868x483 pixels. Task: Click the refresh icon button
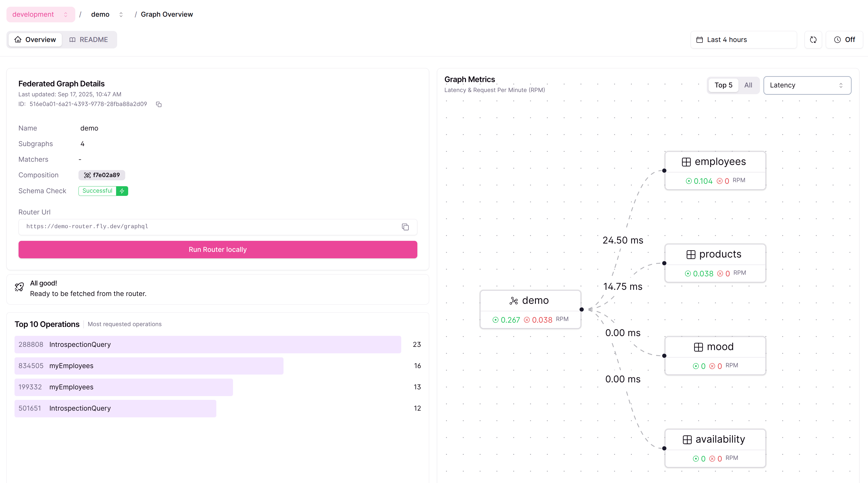coord(813,40)
